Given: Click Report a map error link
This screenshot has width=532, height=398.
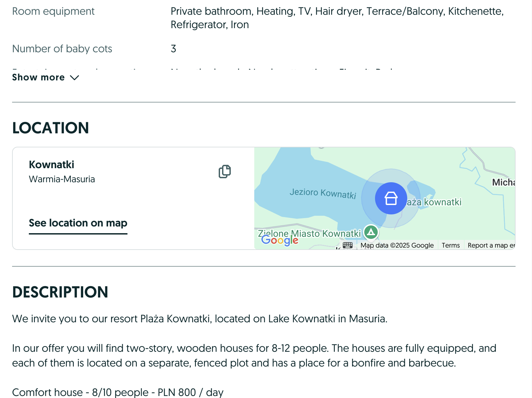Looking at the screenshot, I should pos(491,245).
